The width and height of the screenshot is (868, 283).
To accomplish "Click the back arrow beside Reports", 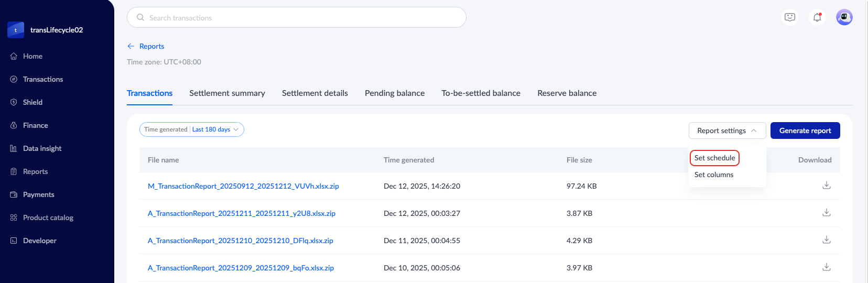I will click(x=131, y=46).
